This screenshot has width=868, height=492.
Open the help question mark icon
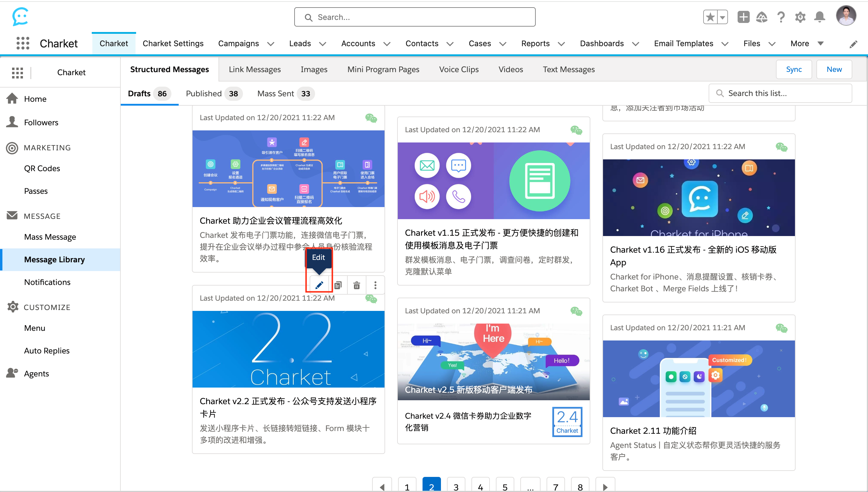[x=781, y=17]
